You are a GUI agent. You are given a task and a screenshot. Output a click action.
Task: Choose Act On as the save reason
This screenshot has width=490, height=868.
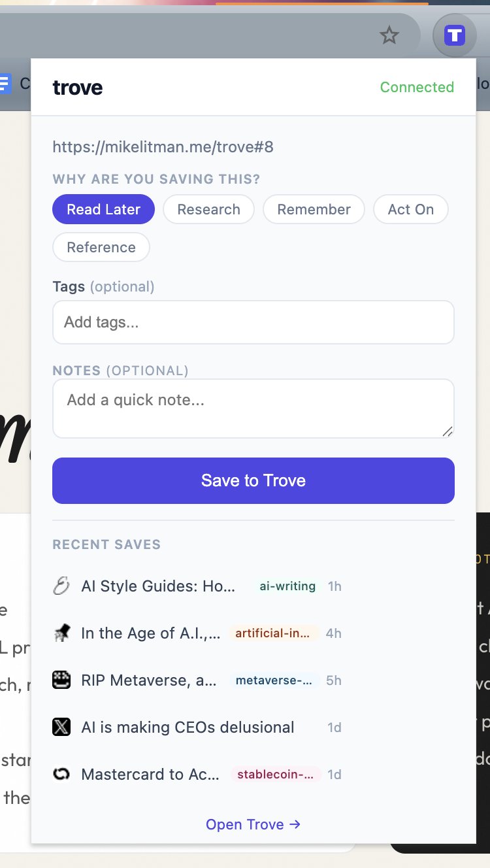(410, 209)
